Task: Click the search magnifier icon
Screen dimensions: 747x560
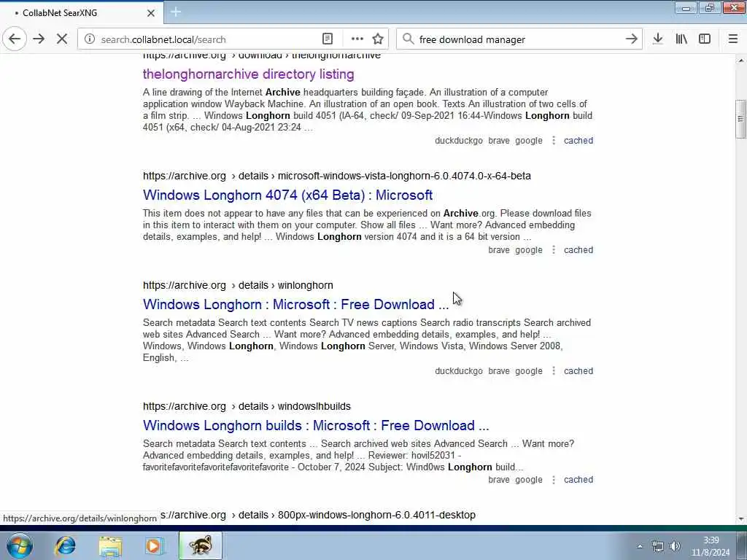Action: click(409, 39)
